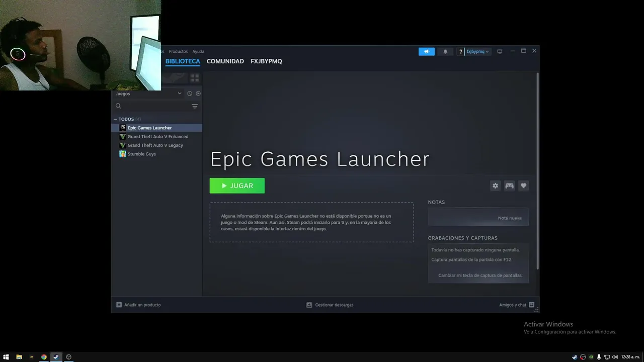The image size is (644, 362).
Task: Open the OBS Studio taskbar icon
Action: coord(69,357)
